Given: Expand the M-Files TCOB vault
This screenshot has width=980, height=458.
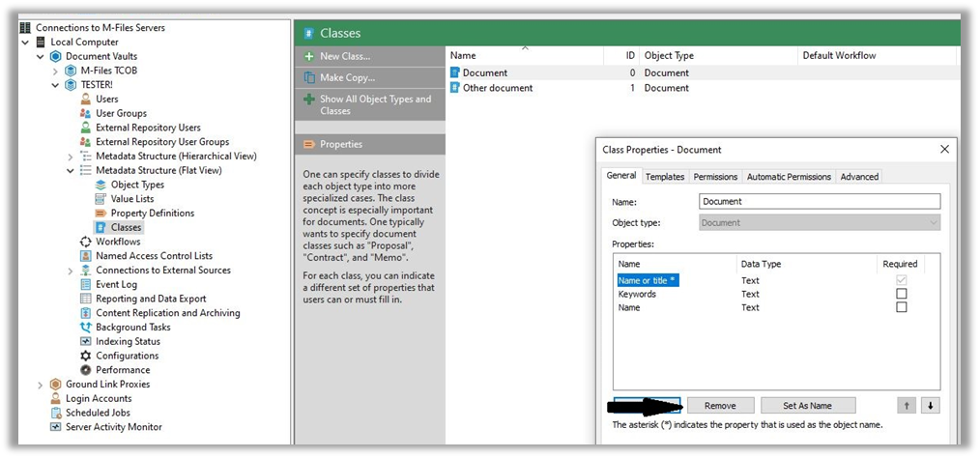Looking at the screenshot, I should tap(55, 71).
